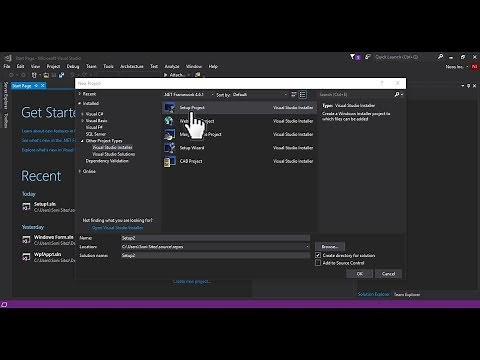Click the OK button in New Project dialog
The image size is (480, 360).
click(360, 274)
